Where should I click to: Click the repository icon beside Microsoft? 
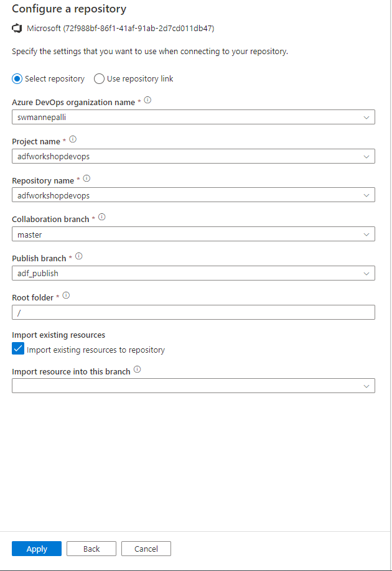pyautogui.click(x=17, y=27)
